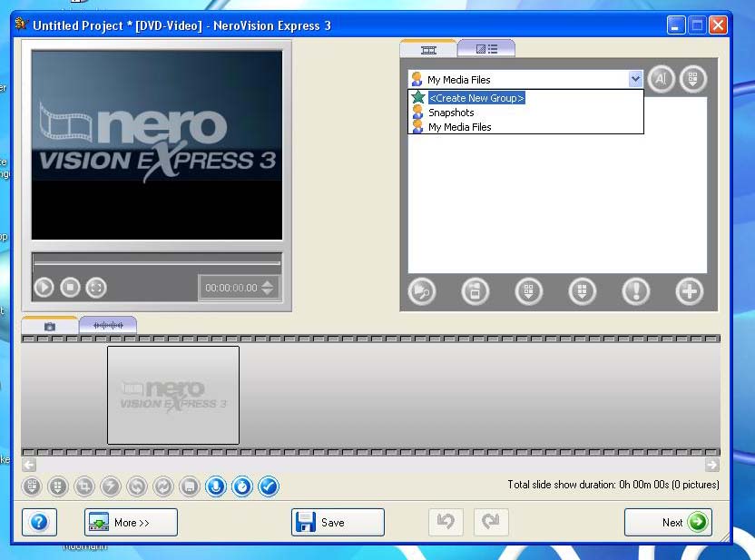Click the AI rename group button

pos(662,78)
